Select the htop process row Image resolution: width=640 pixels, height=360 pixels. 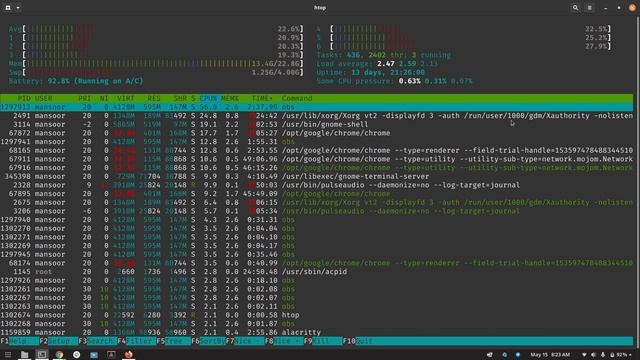(316, 315)
